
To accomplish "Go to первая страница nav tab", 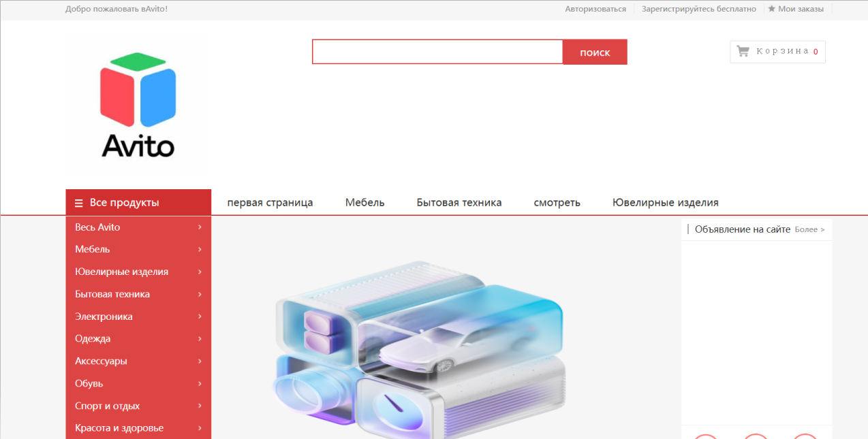I will click(x=270, y=202).
